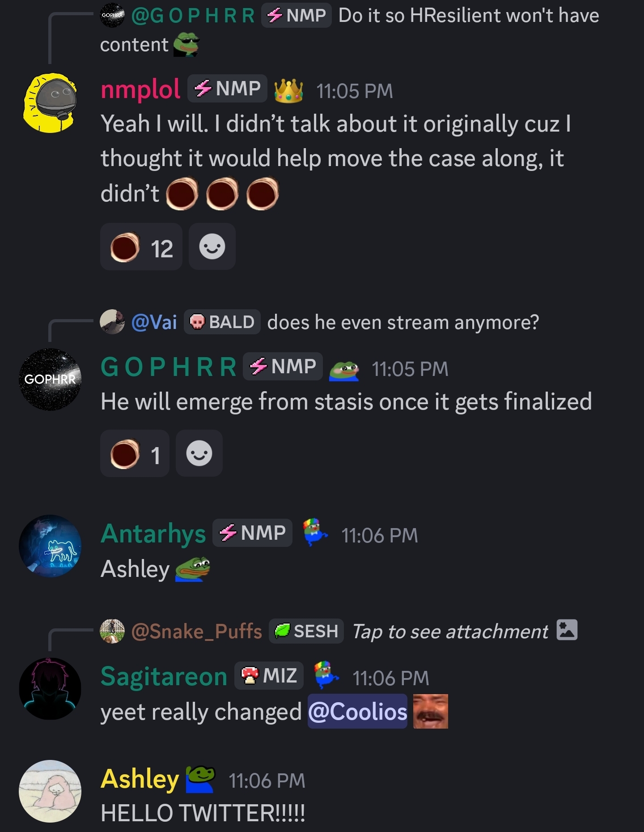Add reaction via smiley on nmplol's message
This screenshot has width=644, height=832.
point(212,247)
